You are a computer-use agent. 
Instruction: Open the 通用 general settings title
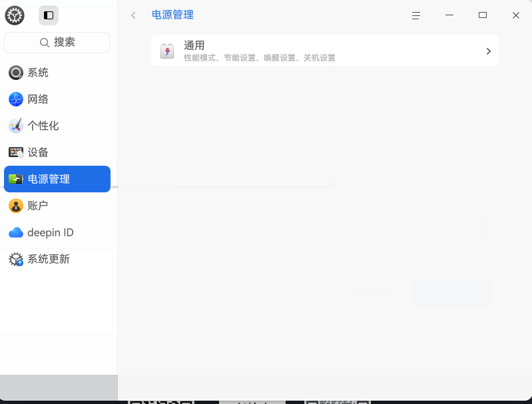click(x=194, y=45)
